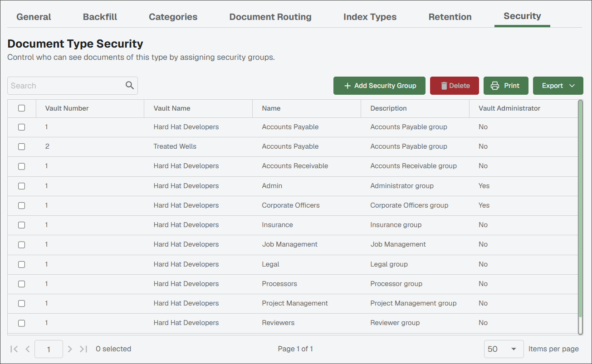The width and height of the screenshot is (592, 364).
Task: Click the Legal name cell
Action: point(271,264)
